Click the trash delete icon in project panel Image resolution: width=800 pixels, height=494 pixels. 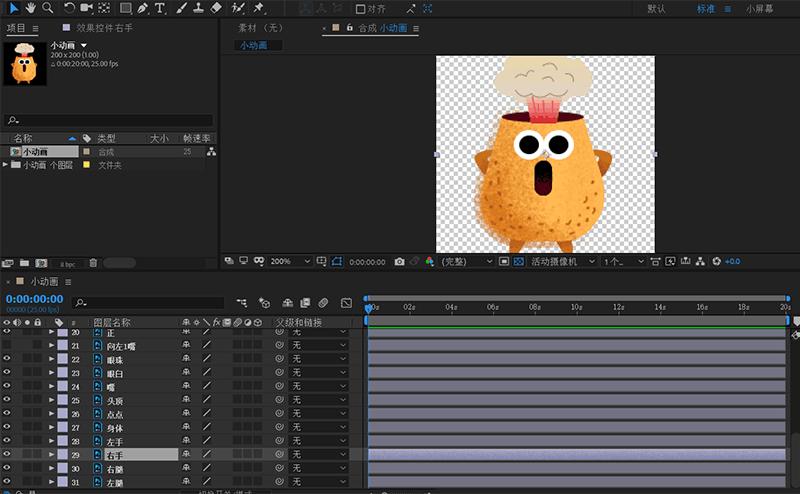click(x=93, y=263)
